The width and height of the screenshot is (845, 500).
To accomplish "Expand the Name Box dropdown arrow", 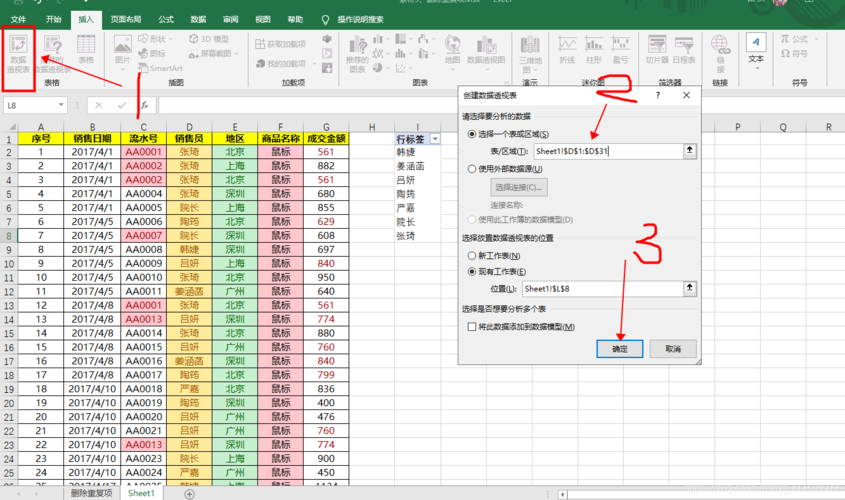I will pos(61,105).
